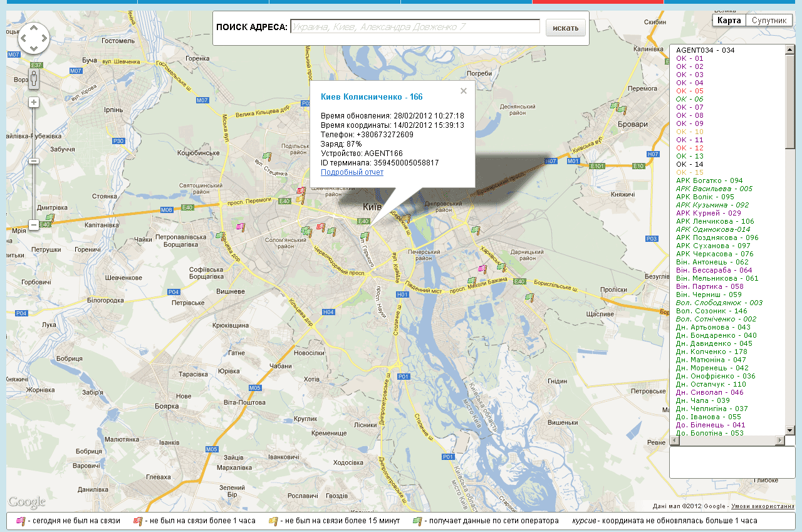Switch map to Карта view
Screen dimensions: 802x532
729,21
